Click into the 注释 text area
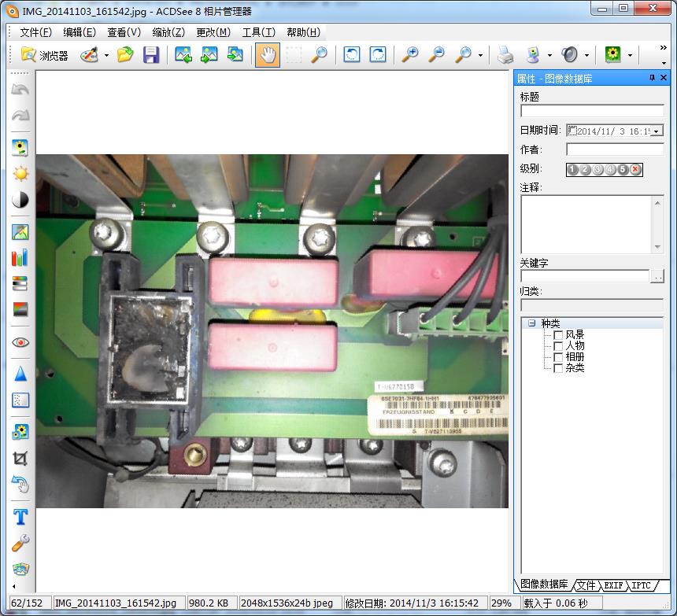 pyautogui.click(x=586, y=224)
